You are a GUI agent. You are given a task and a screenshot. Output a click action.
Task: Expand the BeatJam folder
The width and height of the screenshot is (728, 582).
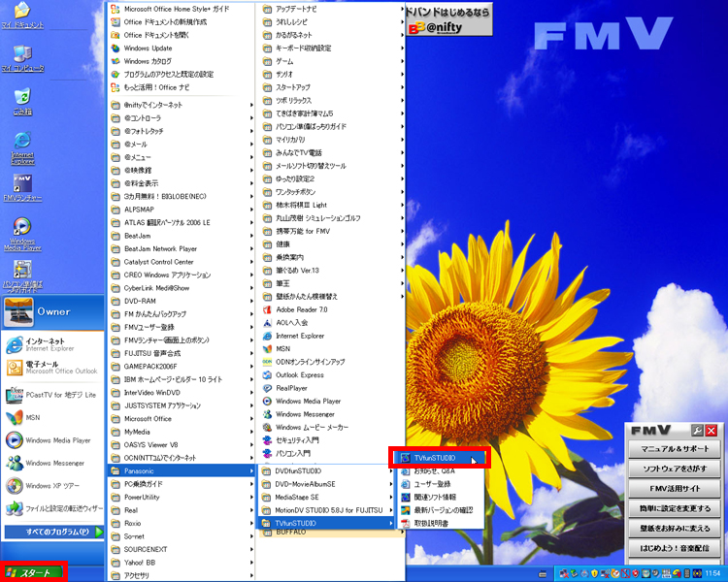[182, 236]
